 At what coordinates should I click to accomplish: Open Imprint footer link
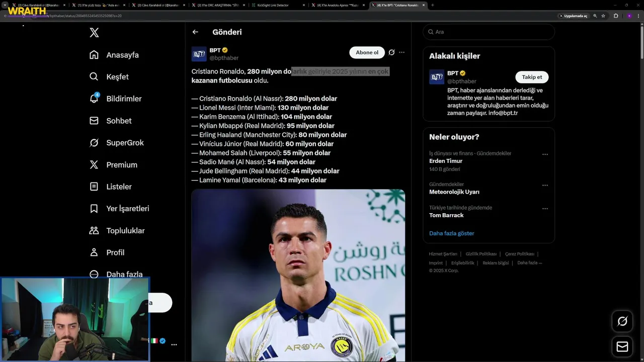[436, 263]
